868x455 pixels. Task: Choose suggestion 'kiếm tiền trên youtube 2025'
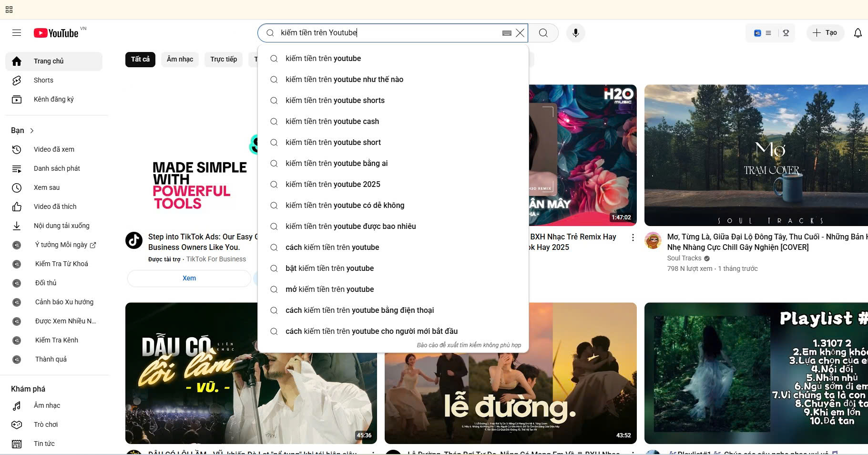(393, 184)
